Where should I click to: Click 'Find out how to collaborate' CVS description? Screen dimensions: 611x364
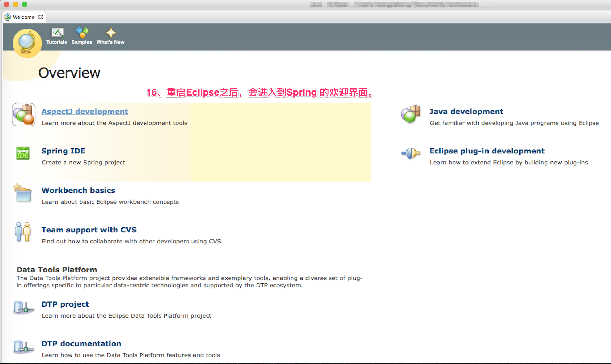[x=131, y=242]
